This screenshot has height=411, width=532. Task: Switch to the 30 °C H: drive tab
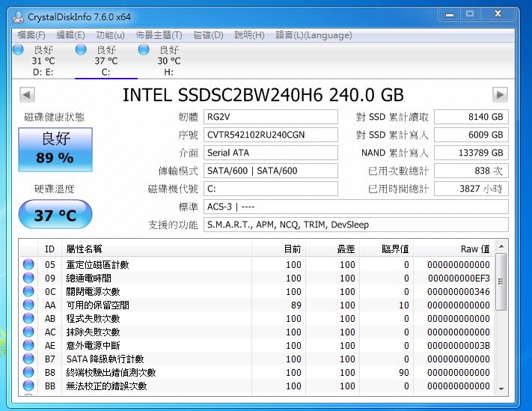(x=169, y=61)
